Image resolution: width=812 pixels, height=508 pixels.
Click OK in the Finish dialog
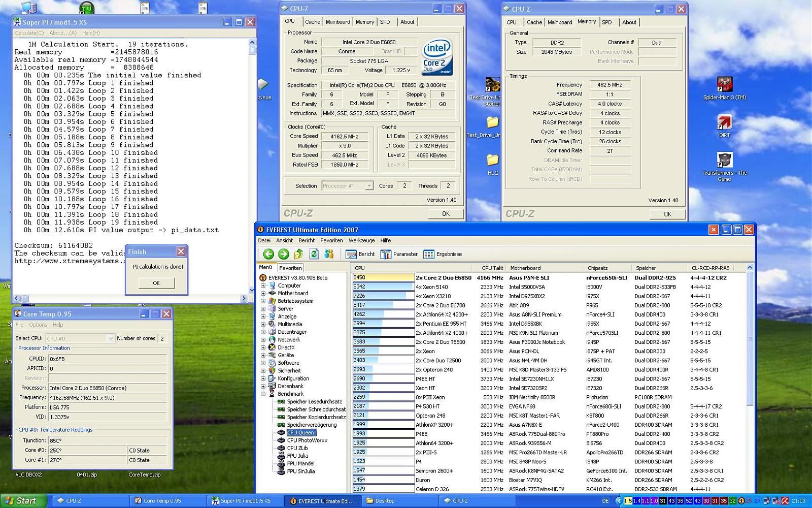(x=156, y=283)
